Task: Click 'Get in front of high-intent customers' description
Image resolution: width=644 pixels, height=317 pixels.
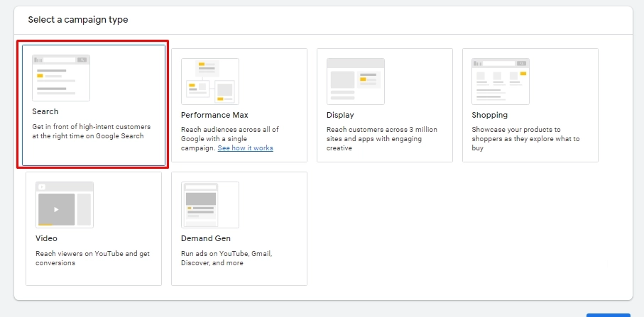Action: pos(91,131)
